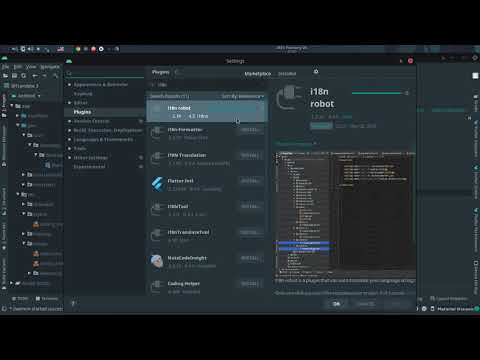Expand the Tools settings category
480x360 pixels.
69,148
